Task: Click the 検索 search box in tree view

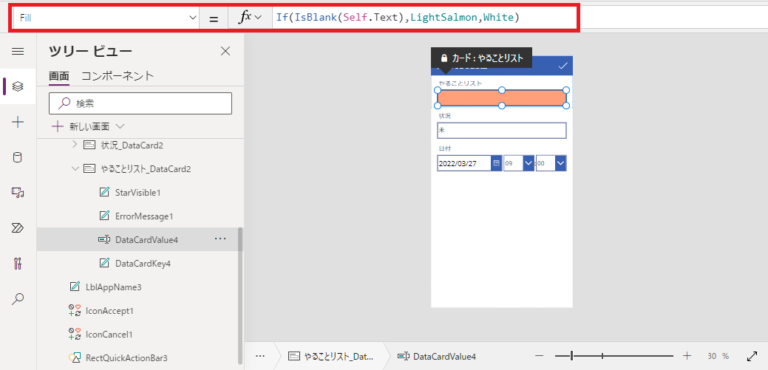Action: 140,103
